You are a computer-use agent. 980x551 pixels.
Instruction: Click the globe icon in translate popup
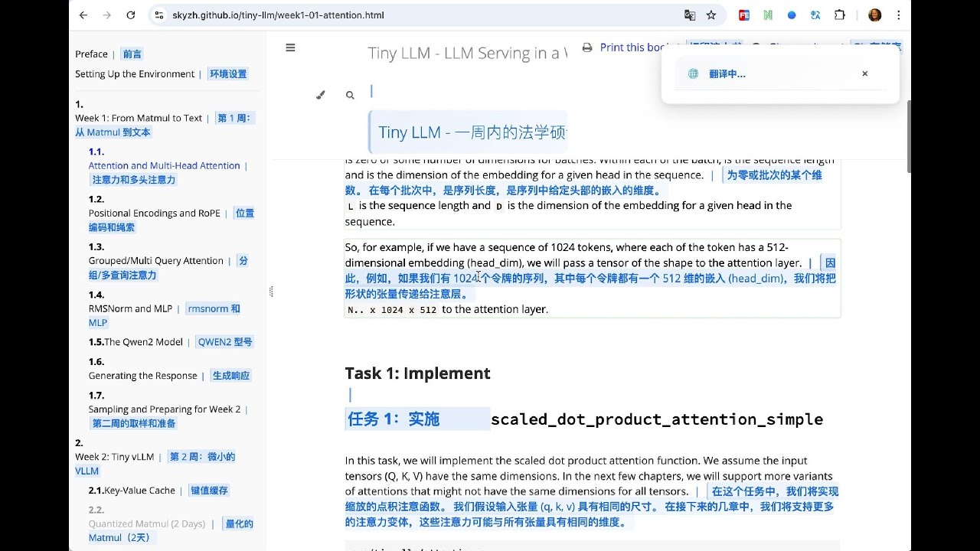(x=693, y=73)
